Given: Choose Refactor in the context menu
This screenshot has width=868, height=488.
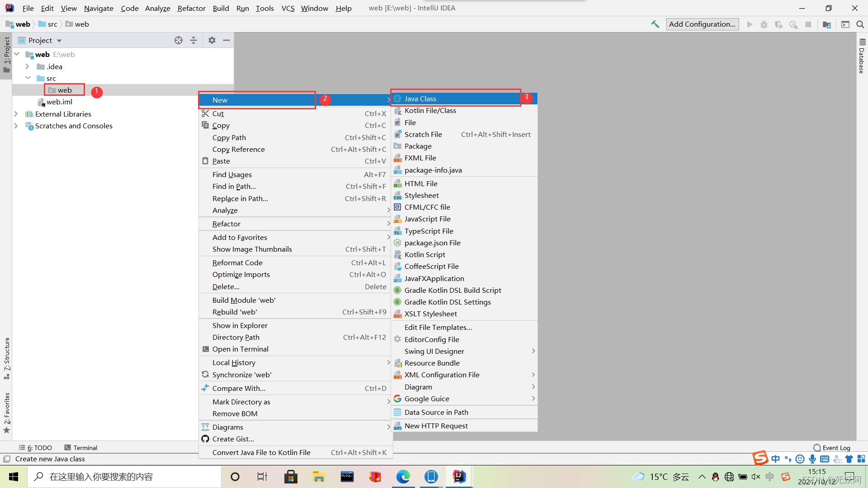Looking at the screenshot, I should (226, 224).
